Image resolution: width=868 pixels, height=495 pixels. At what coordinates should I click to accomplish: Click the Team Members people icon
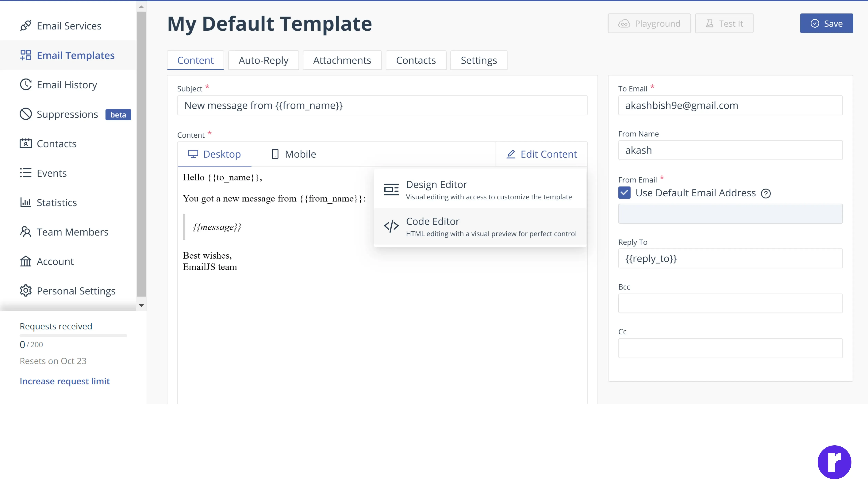[26, 232]
